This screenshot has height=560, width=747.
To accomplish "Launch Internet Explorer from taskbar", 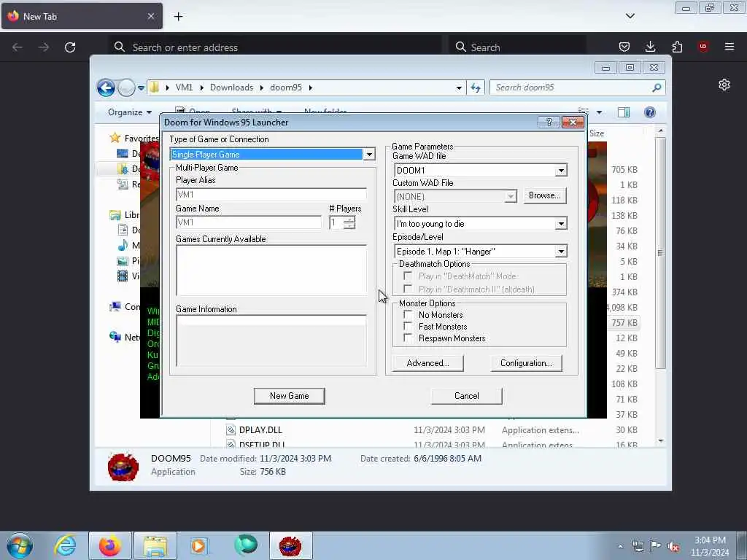I will [x=65, y=545].
